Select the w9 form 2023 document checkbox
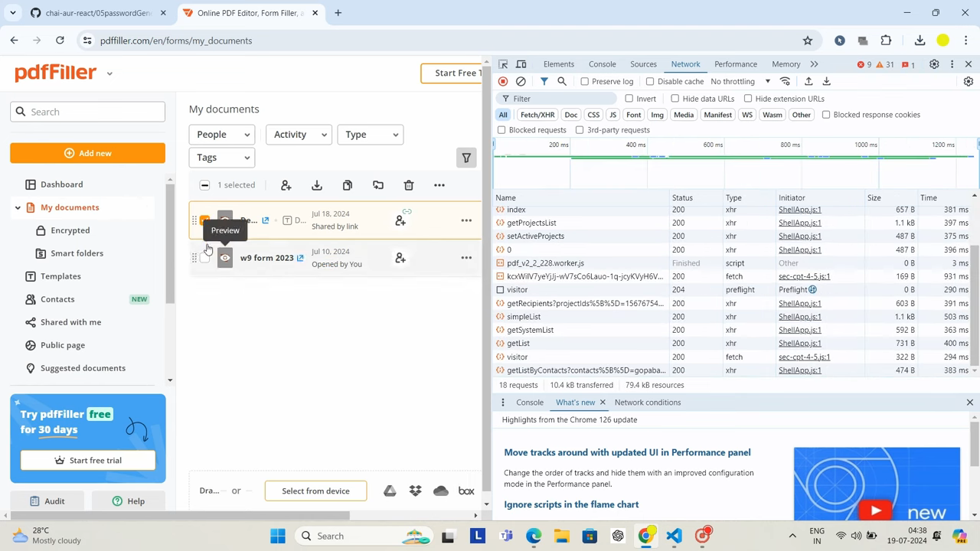 [x=204, y=258]
